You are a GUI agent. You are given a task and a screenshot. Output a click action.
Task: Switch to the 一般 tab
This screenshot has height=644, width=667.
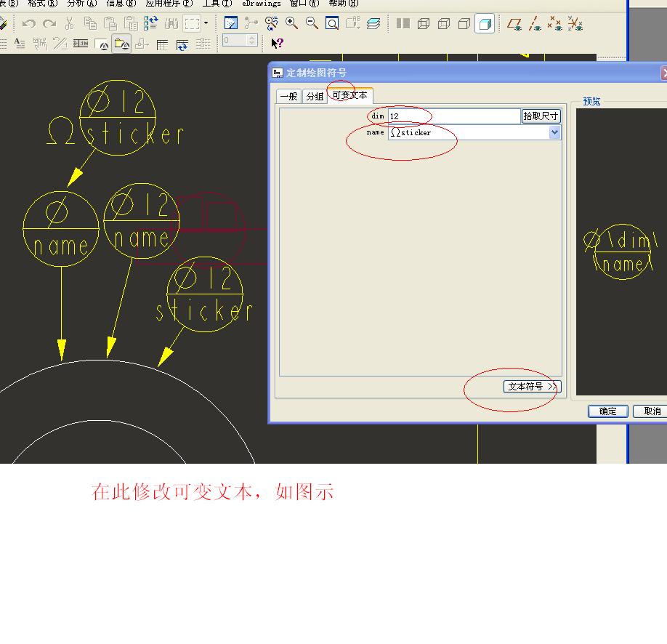[289, 96]
